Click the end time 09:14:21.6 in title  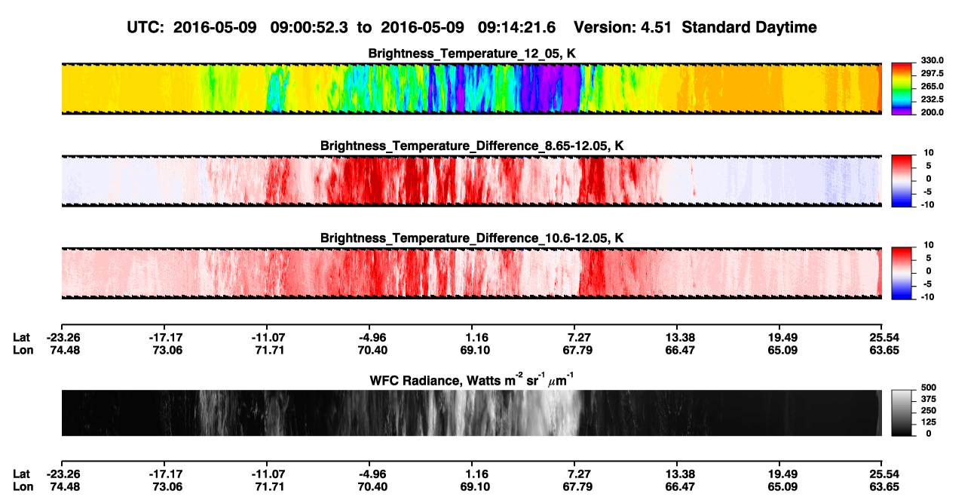tap(516, 27)
